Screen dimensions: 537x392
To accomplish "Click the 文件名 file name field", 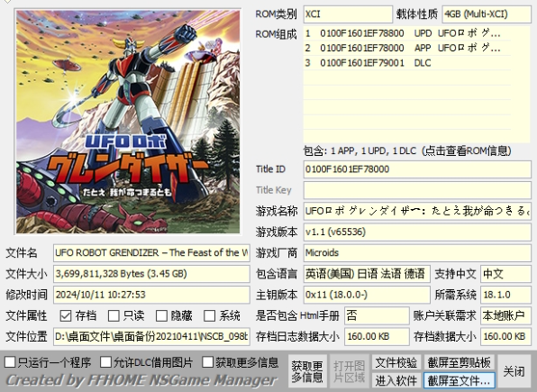I will pyautogui.click(x=151, y=253).
